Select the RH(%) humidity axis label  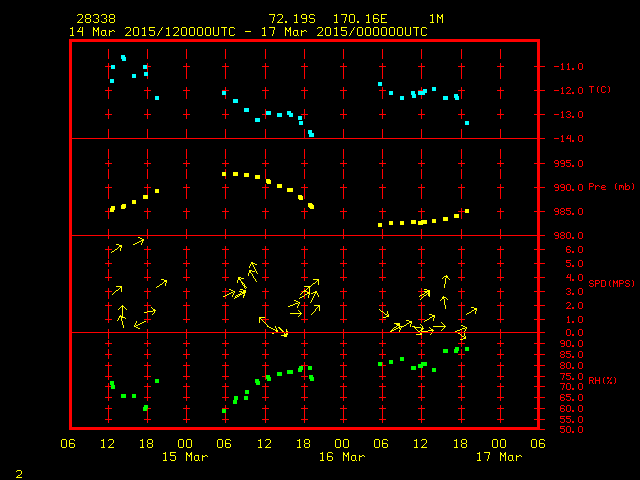coord(599,381)
